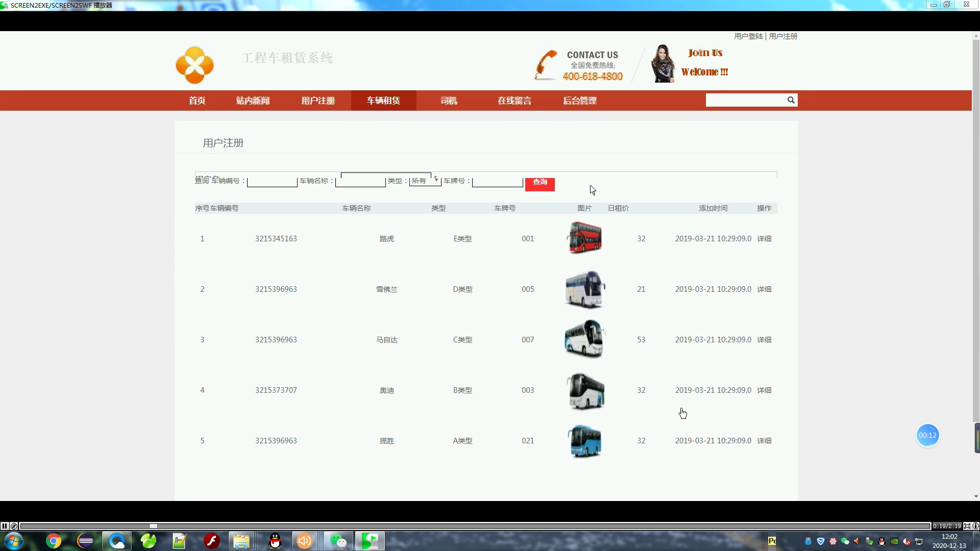Click the red double-decker bus thumbnail

click(585, 238)
